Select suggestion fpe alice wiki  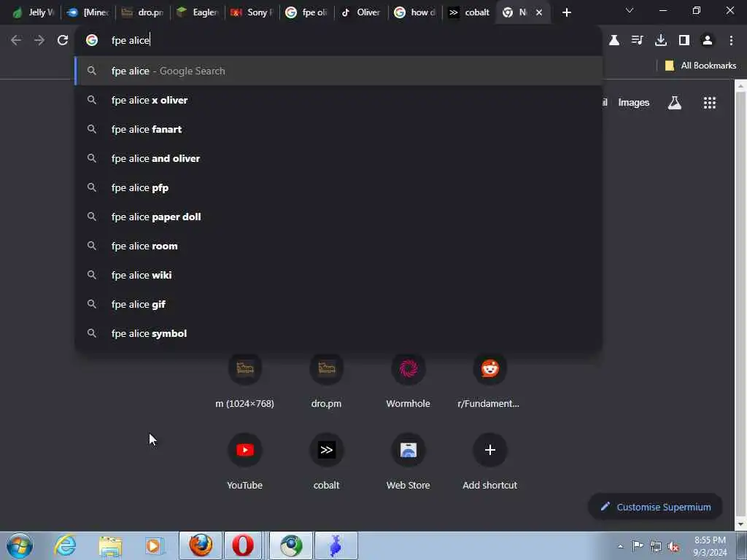click(338, 275)
